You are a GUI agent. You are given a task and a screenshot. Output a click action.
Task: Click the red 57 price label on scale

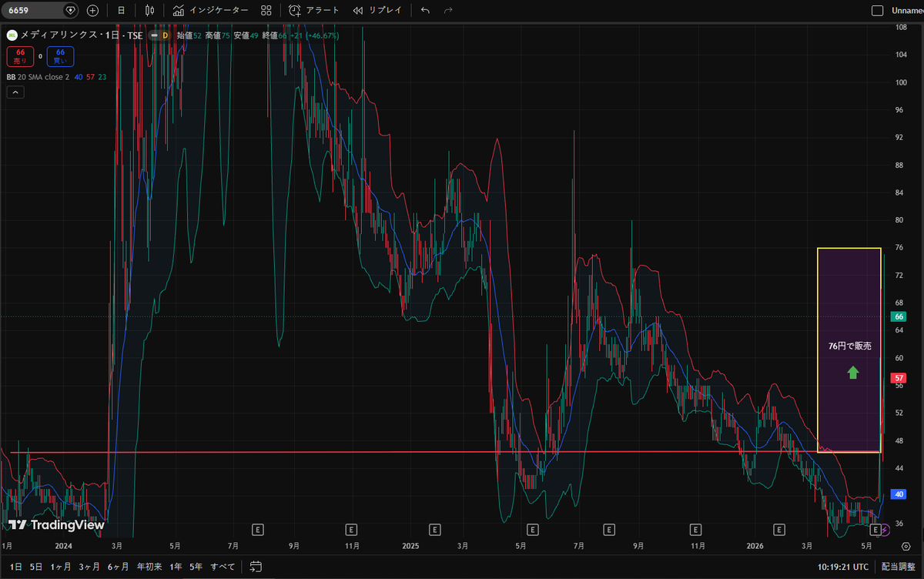[898, 378]
